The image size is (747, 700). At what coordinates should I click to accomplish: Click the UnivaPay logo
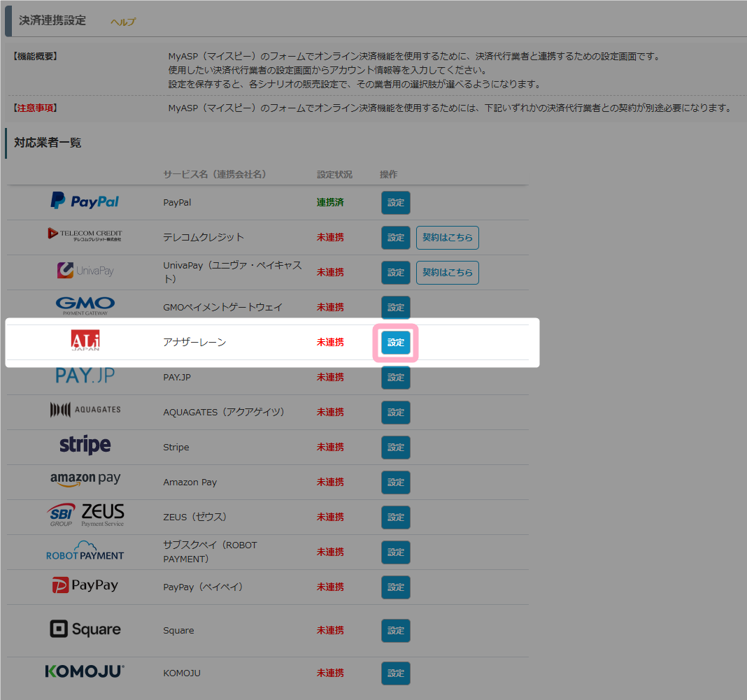85,271
